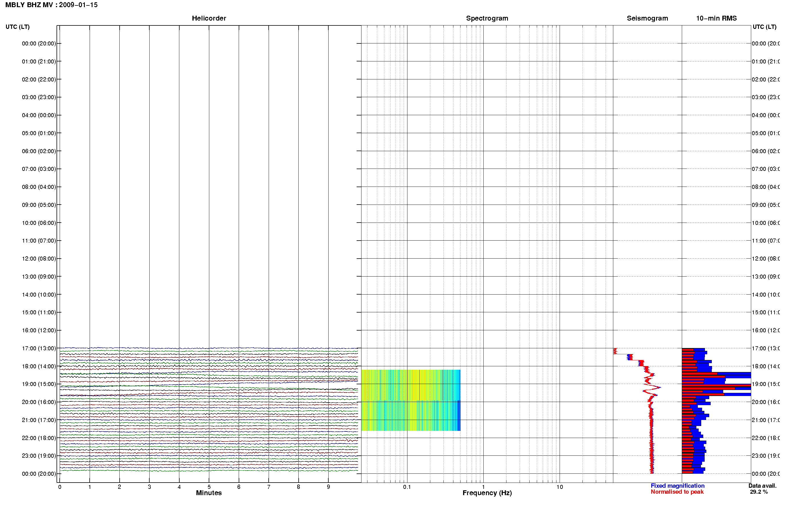This screenshot has width=812, height=508.
Task: Click the left '18:00 (14:00)' time label
Action: (39, 367)
